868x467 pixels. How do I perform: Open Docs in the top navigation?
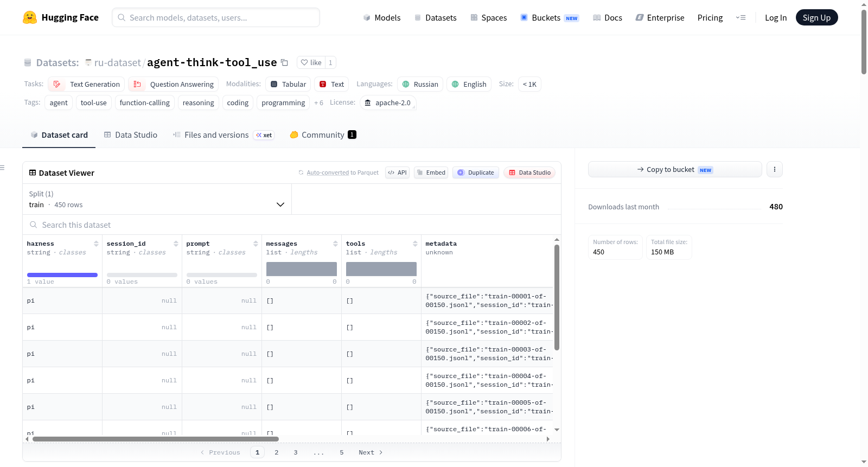[x=608, y=17]
